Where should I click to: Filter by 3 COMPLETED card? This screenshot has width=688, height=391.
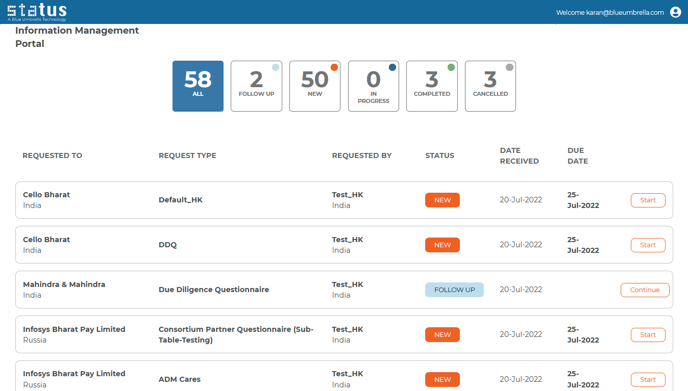coord(432,86)
